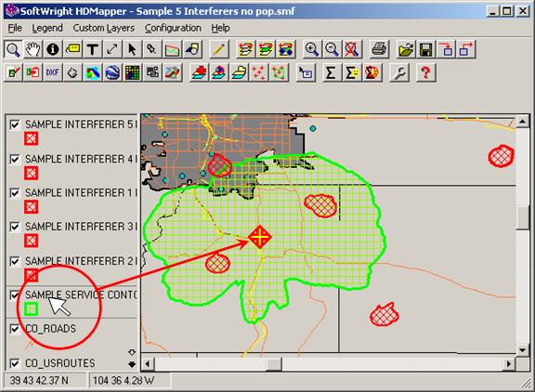Screen dimensions: 535x392
Task: Click SAMPLE SERVICE CONTOUR green swatch
Action: tap(31, 309)
